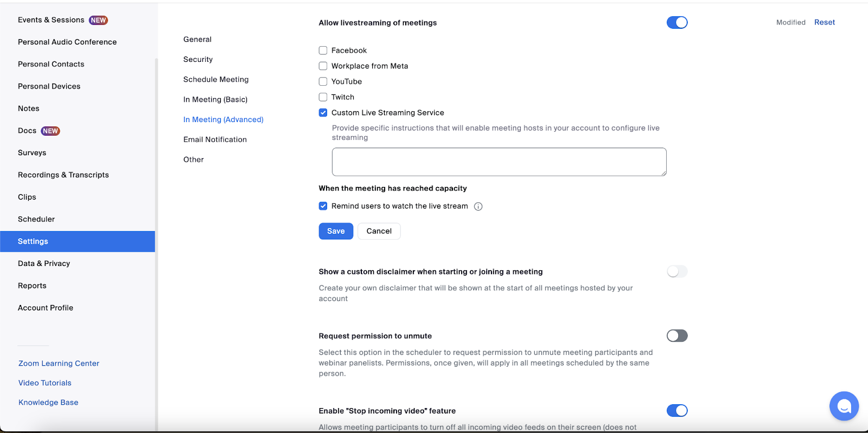Enable Request permission to unmute toggle
This screenshot has width=868, height=433.
point(677,335)
